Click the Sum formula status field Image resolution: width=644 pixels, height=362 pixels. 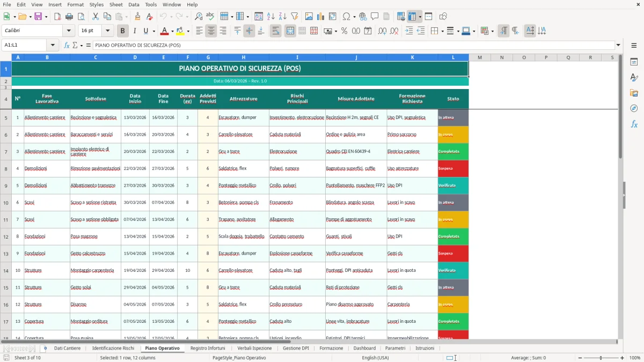click(x=529, y=358)
